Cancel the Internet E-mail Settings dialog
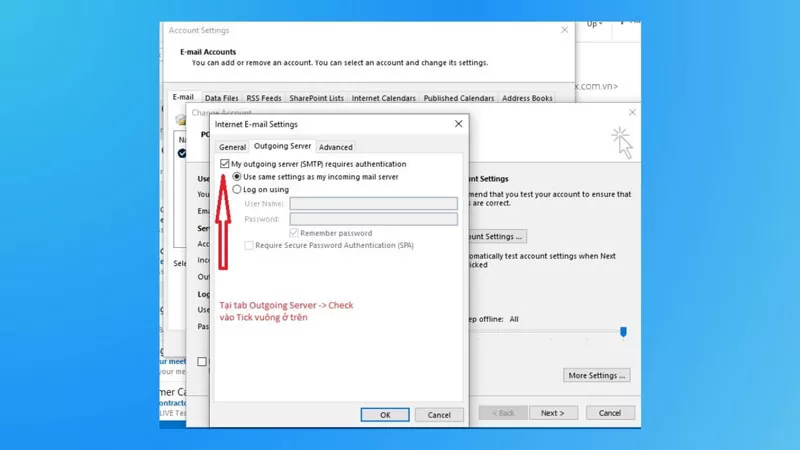 click(439, 415)
